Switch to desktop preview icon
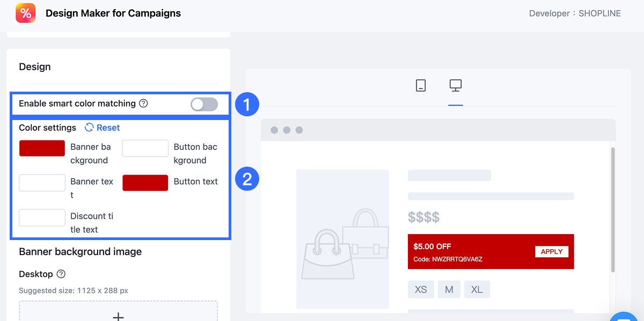 (456, 85)
